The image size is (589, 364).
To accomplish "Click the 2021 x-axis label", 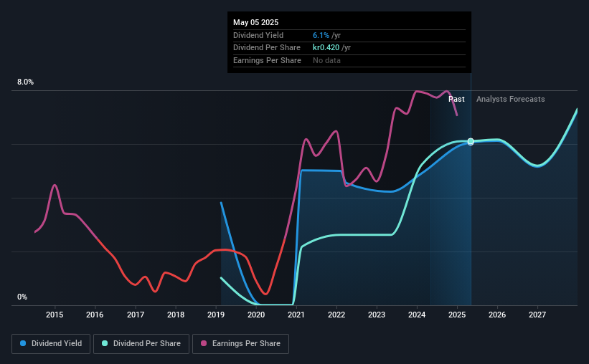I will (296, 315).
